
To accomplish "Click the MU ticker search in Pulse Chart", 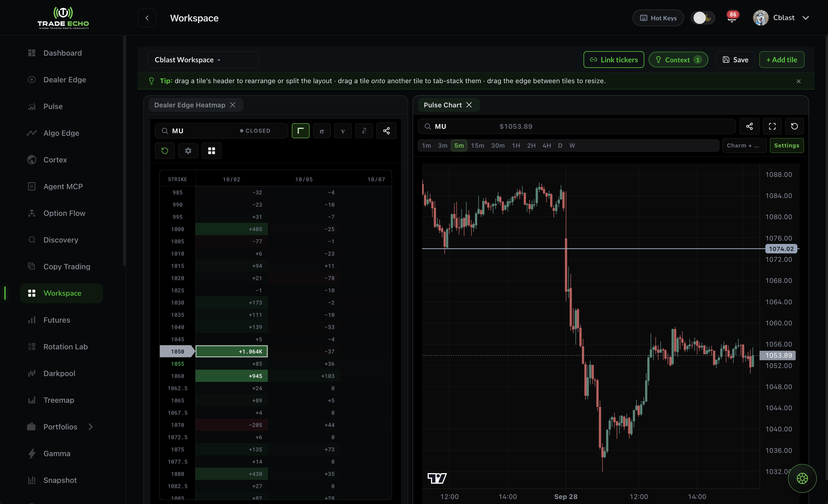I will (577, 126).
